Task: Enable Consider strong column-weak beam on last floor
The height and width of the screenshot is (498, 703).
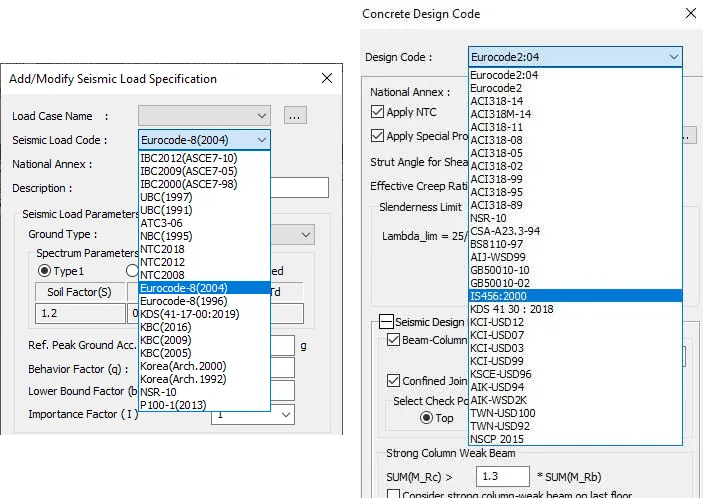Action: tap(393, 494)
